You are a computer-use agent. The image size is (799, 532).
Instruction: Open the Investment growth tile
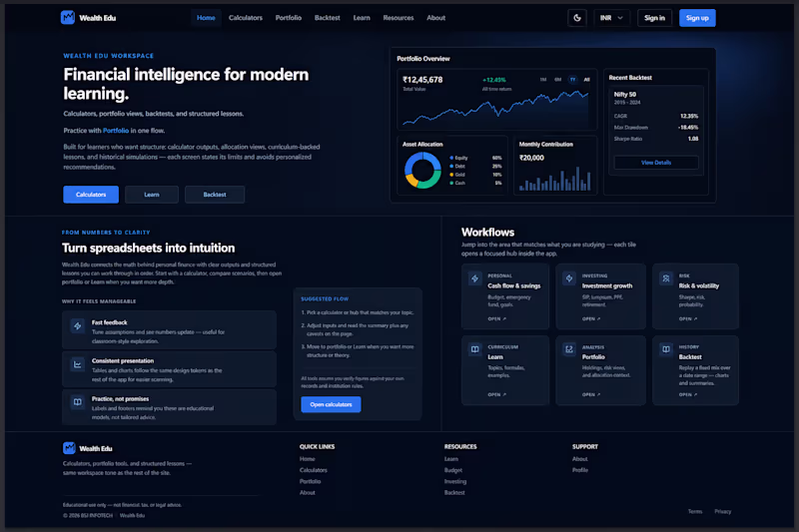[x=601, y=296]
